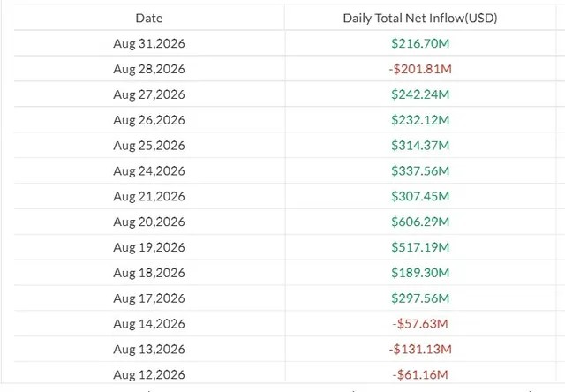Click the $297.56M inflow value
565x392 pixels.
420,298
